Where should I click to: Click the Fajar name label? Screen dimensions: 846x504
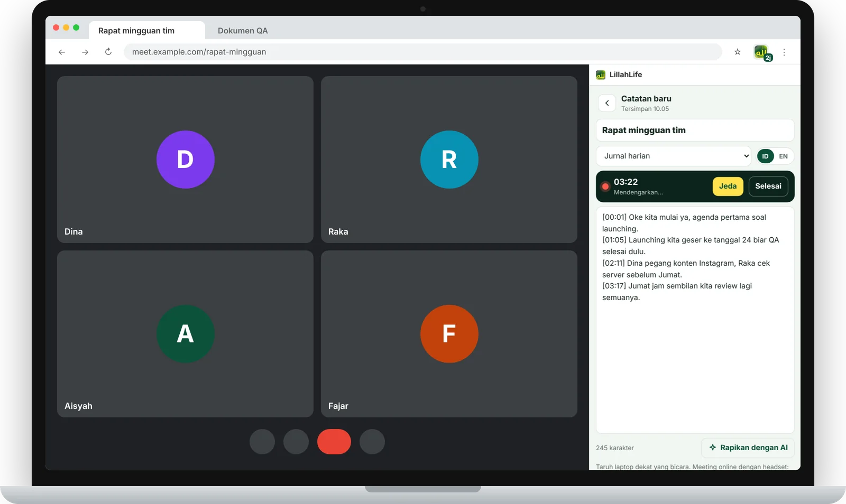(x=338, y=406)
